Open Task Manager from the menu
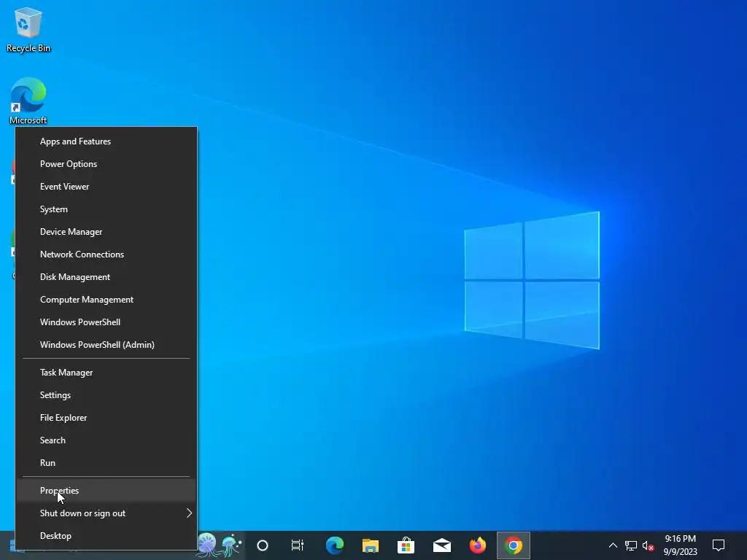This screenshot has width=747, height=560. [107, 373]
